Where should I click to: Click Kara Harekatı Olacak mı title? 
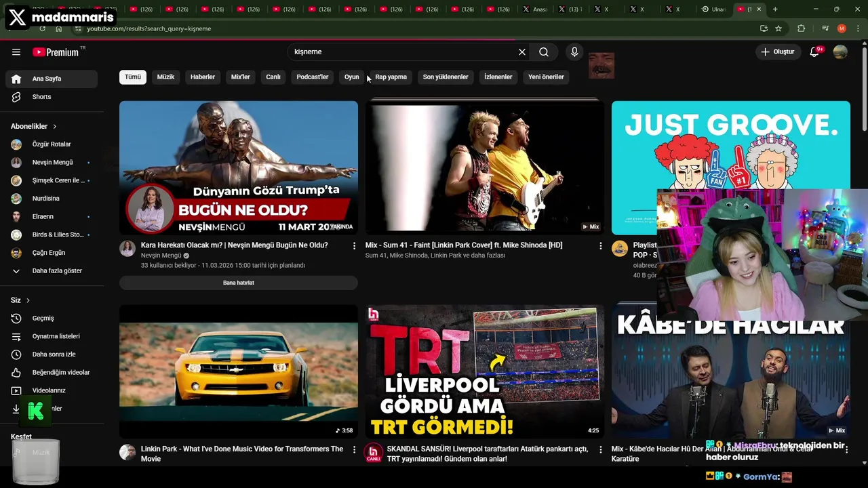pyautogui.click(x=234, y=245)
